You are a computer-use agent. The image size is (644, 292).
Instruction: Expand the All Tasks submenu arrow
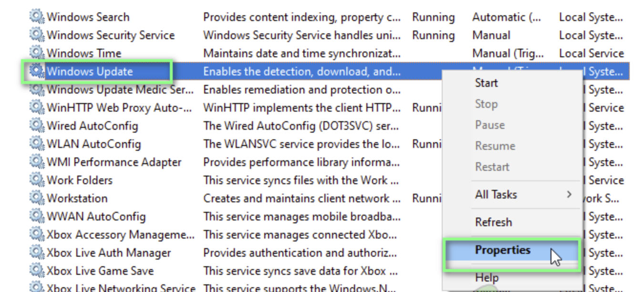[x=569, y=194]
